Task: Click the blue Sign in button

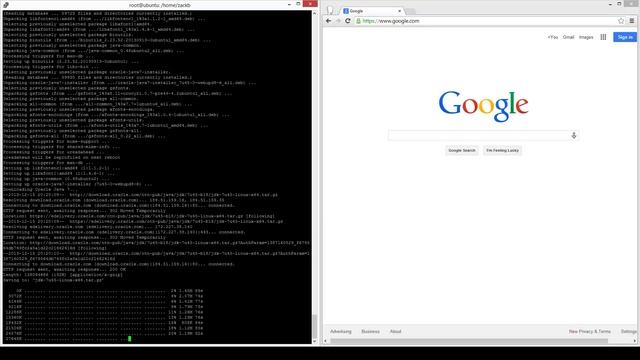Action: click(x=625, y=37)
